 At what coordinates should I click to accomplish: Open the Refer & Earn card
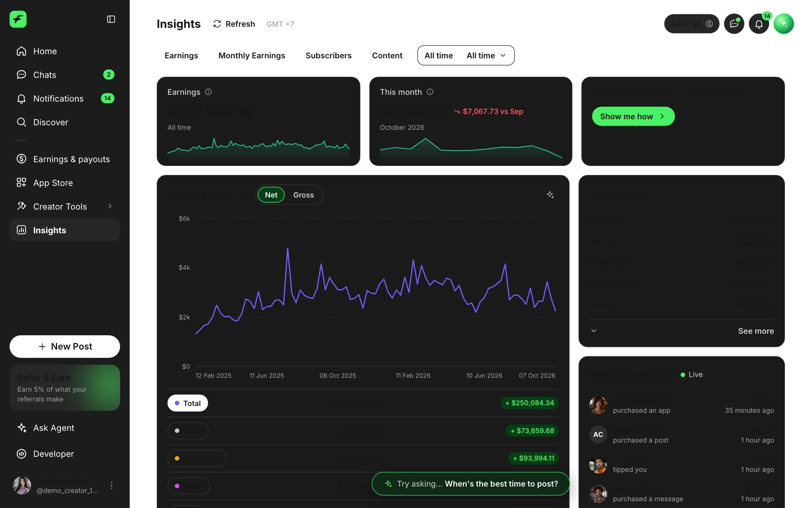(x=65, y=388)
